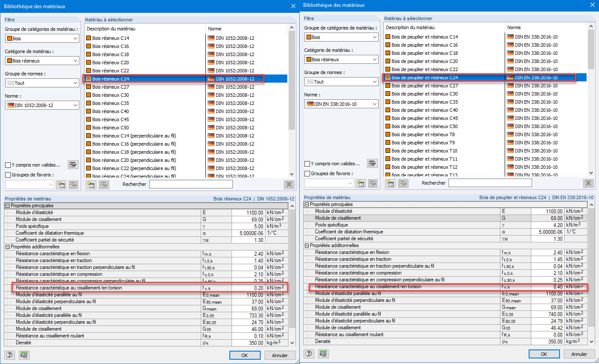Open 'Catégorie de matériau' dropdown in DIN EN 338 dialog

pos(341,60)
